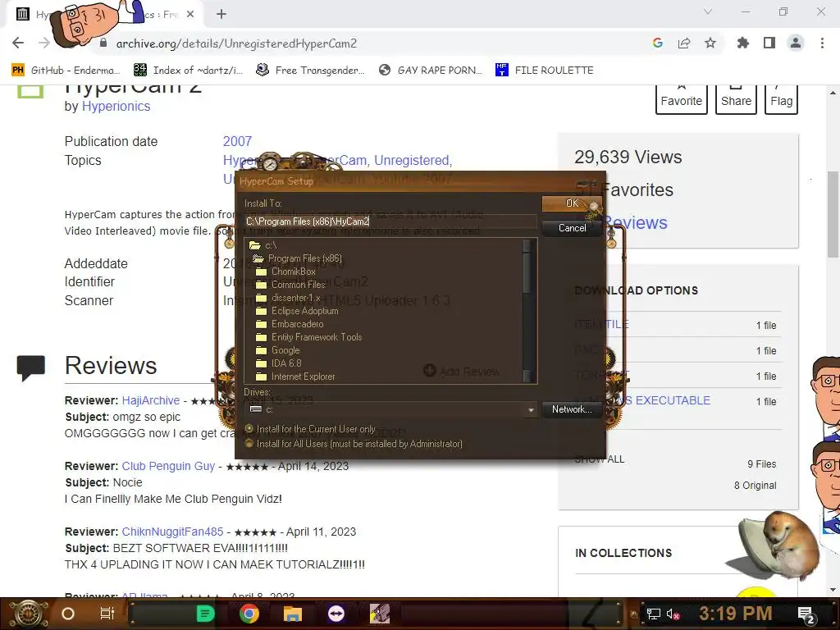Image resolution: width=840 pixels, height=630 pixels.
Task: Open Network... drive options in setup
Action: pyautogui.click(x=572, y=409)
